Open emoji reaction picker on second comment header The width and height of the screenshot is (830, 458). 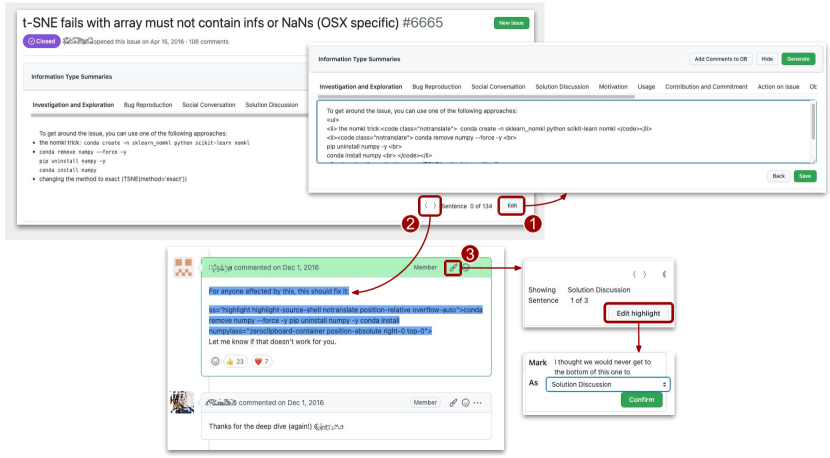point(466,402)
